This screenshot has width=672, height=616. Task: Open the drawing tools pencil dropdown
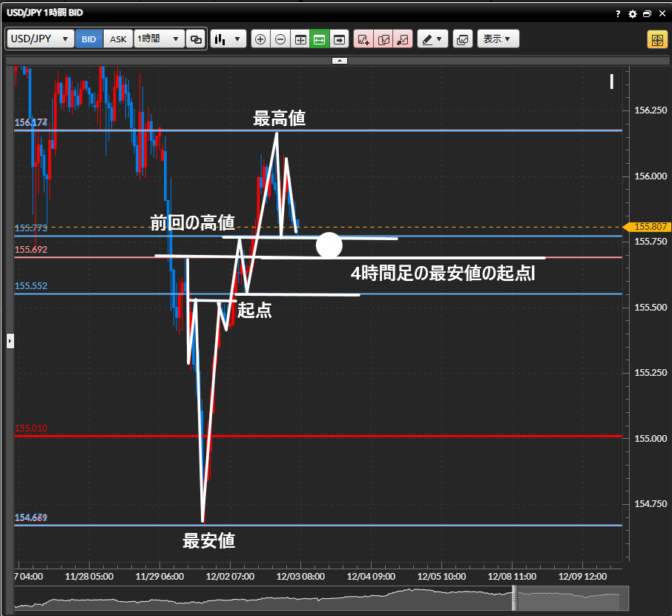(x=432, y=39)
